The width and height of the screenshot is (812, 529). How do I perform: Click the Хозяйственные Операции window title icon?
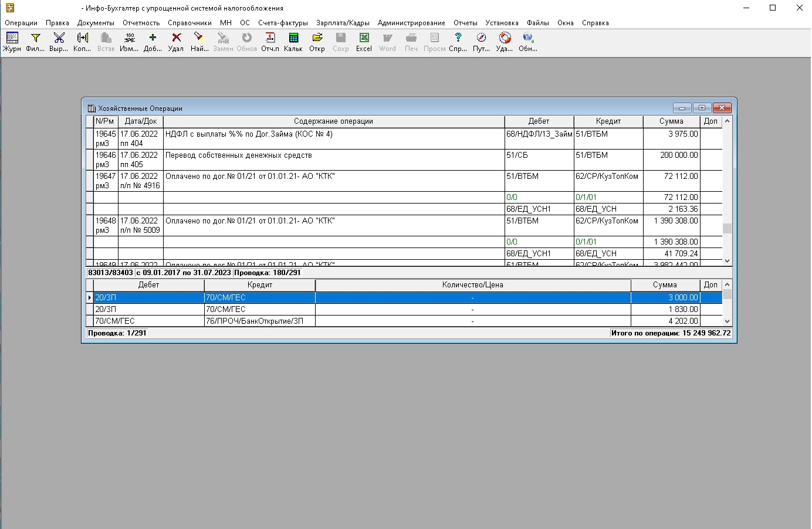click(92, 108)
